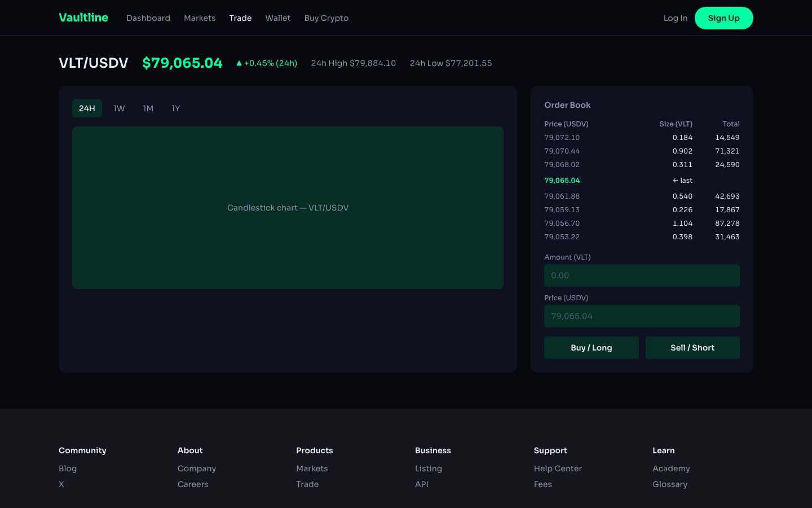
Task: Select ask price 79,070.44 in order book
Action: point(562,151)
